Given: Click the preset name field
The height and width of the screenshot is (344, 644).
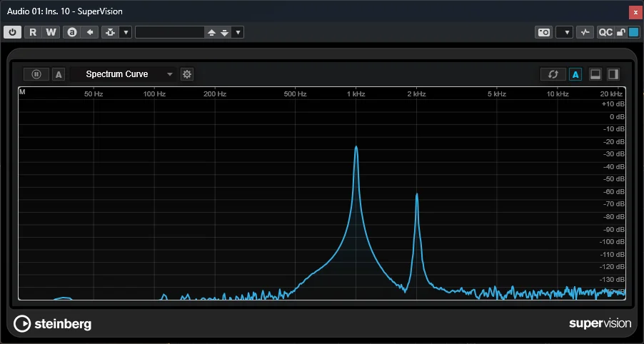Looking at the screenshot, I should (170, 32).
